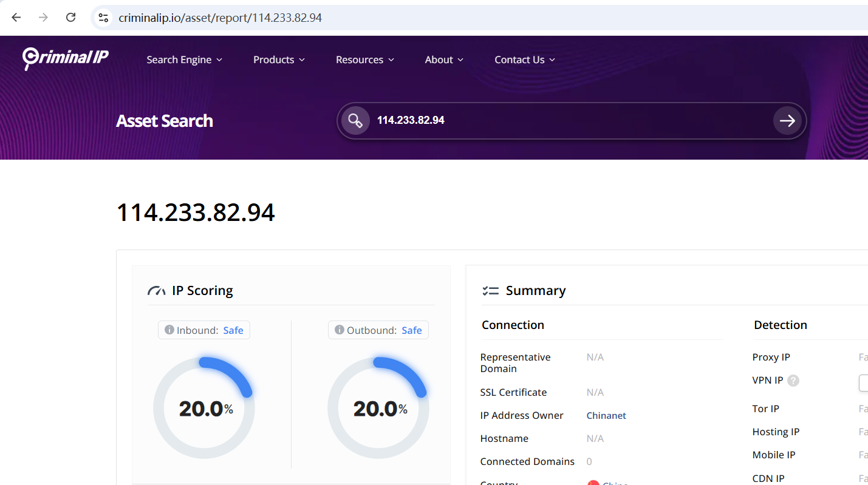Open site information icon in address bar
This screenshot has height=485, width=868.
point(104,18)
